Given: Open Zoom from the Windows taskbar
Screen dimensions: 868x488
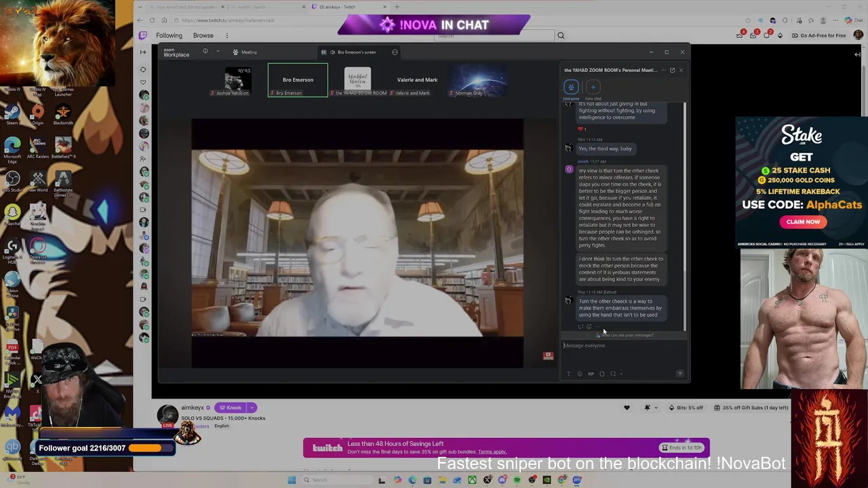Looking at the screenshot, I should 577,480.
